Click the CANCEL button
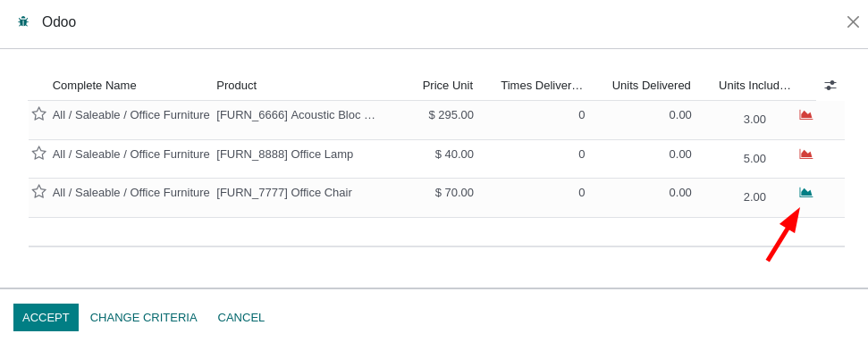868x342 pixels. (240, 317)
